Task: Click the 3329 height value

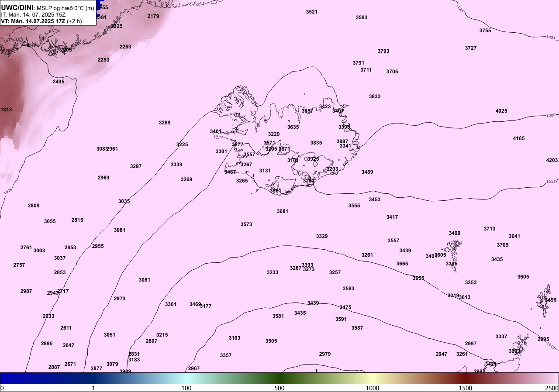Action: click(x=322, y=236)
